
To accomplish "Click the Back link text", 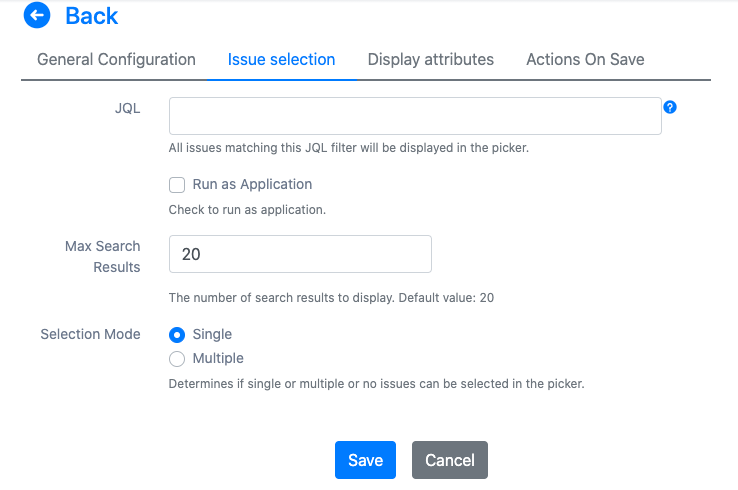I will (92, 16).
